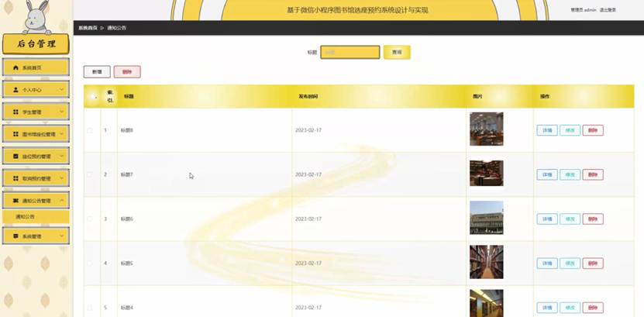Open 详情 for row 标题4
The height and width of the screenshot is (317, 644).
point(547,308)
